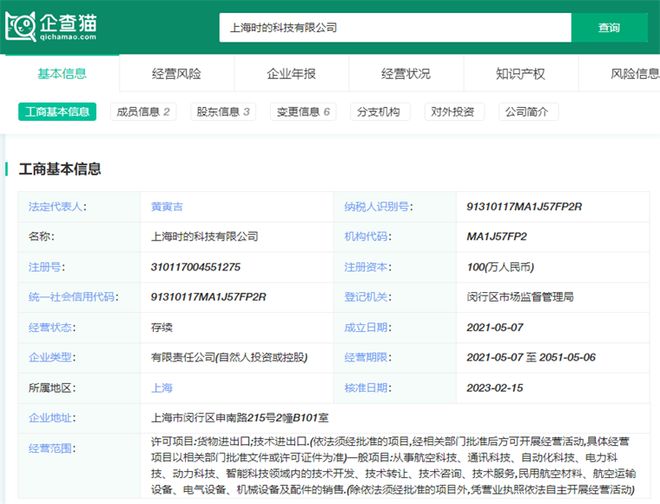Click the 有限责任公司(自然人投资或控股) type value
Image resolution: width=660 pixels, height=504 pixels.
(x=229, y=357)
